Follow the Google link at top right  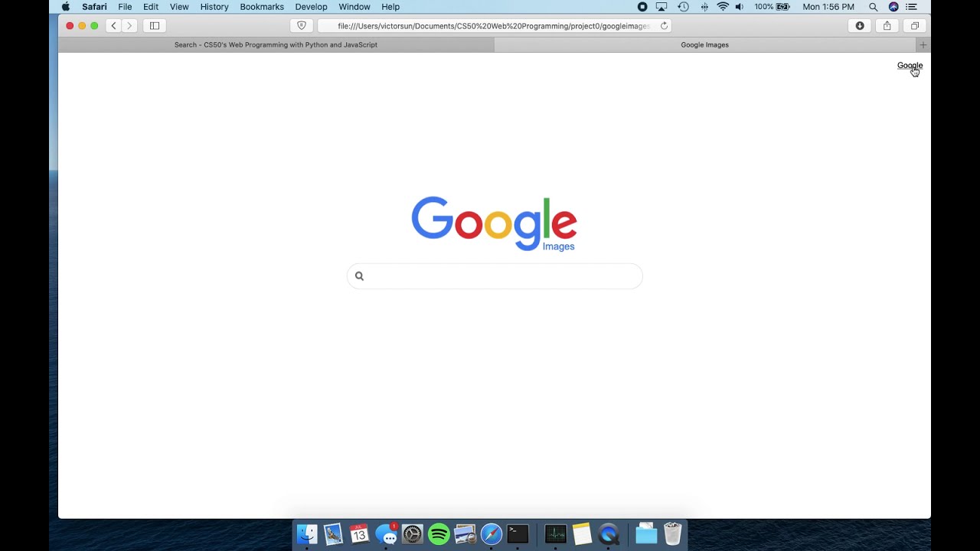910,66
